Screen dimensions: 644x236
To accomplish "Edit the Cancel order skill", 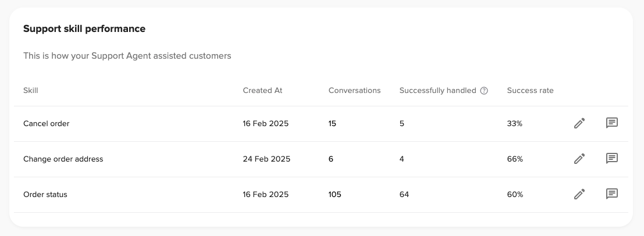I will click(x=579, y=123).
